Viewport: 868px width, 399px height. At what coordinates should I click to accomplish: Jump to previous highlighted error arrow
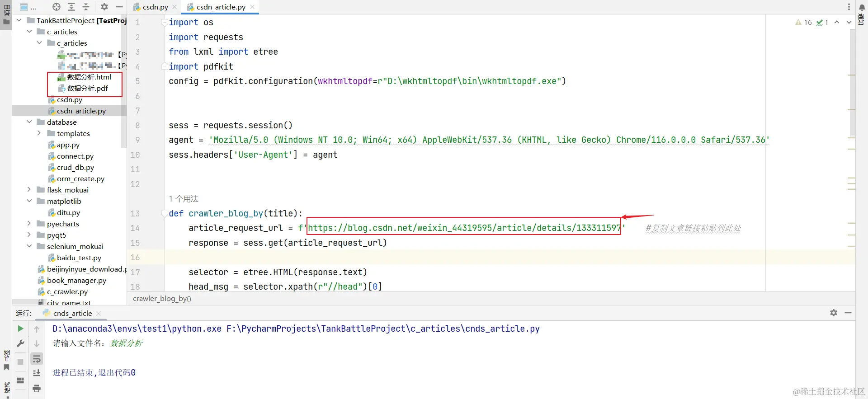pos(837,22)
